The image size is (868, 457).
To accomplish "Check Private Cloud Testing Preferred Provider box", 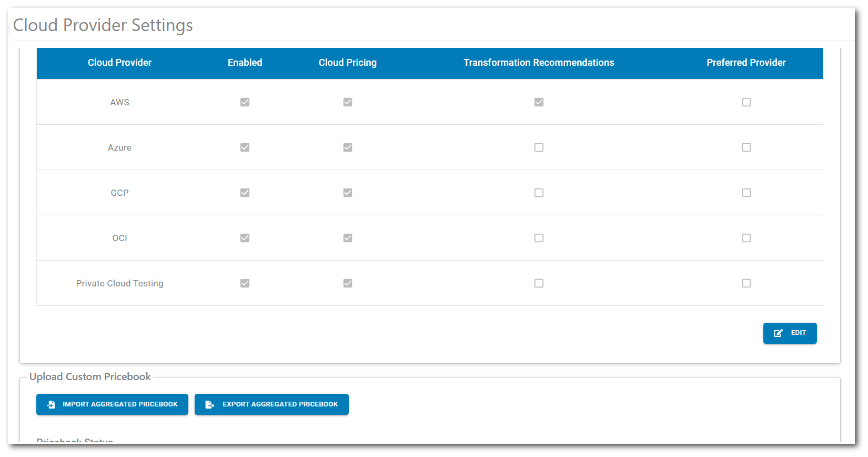I will 746,283.
